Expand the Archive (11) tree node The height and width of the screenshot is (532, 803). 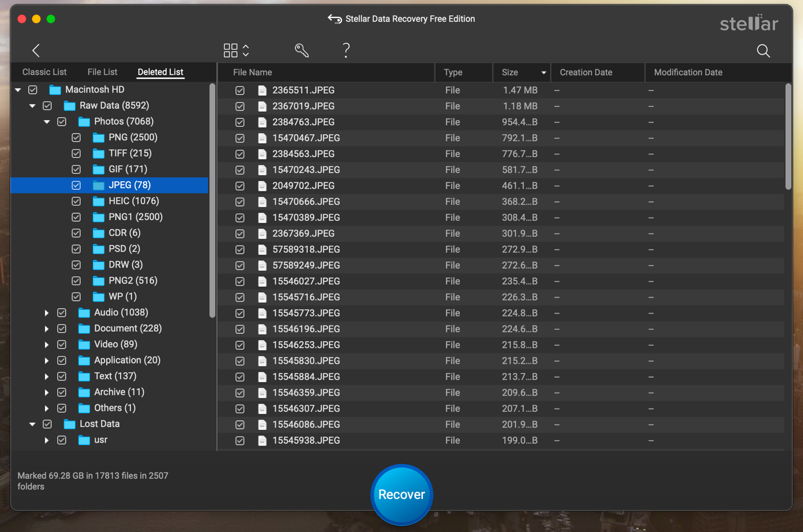point(47,392)
